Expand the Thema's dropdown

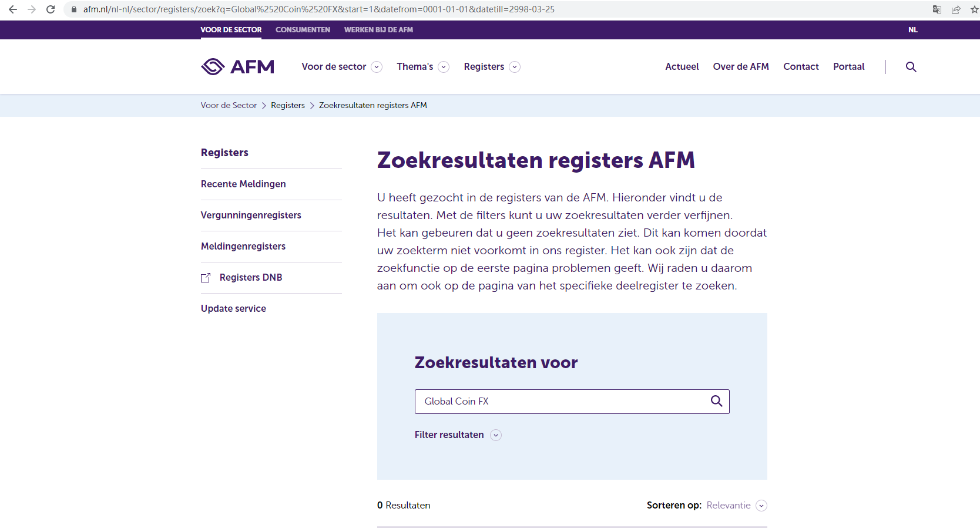(x=422, y=67)
